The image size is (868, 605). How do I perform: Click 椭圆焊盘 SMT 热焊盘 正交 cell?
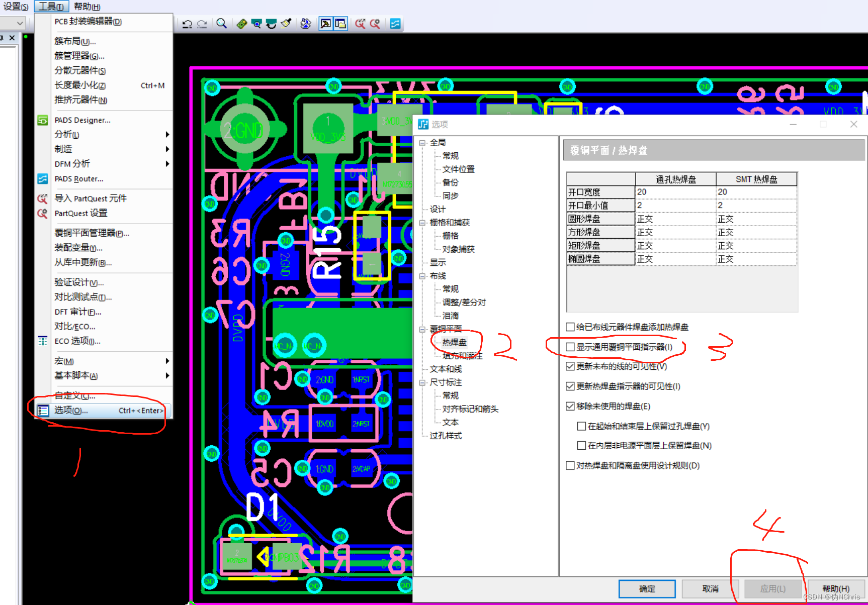click(x=756, y=259)
